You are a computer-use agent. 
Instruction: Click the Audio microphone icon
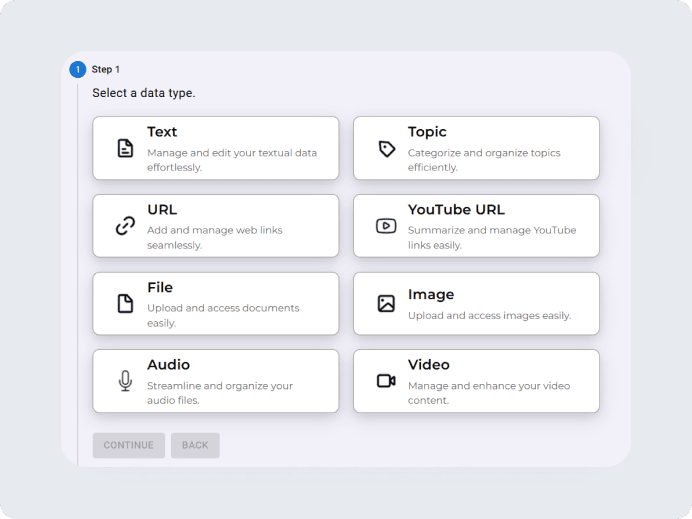[x=125, y=381]
